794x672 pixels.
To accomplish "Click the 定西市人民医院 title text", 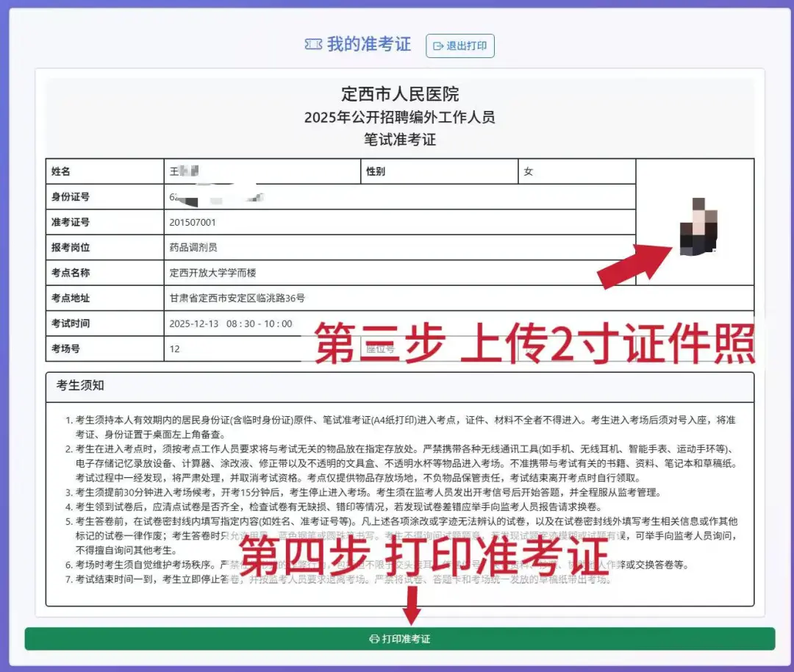I will coord(400,94).
